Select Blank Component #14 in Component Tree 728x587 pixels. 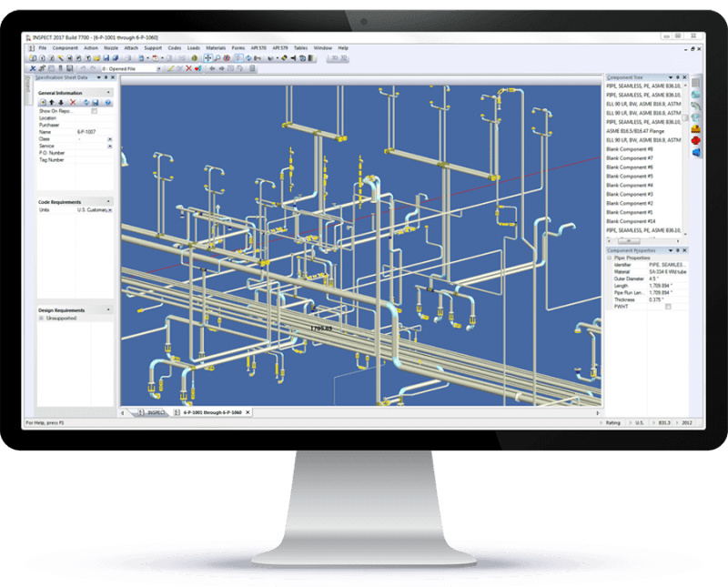(631, 221)
